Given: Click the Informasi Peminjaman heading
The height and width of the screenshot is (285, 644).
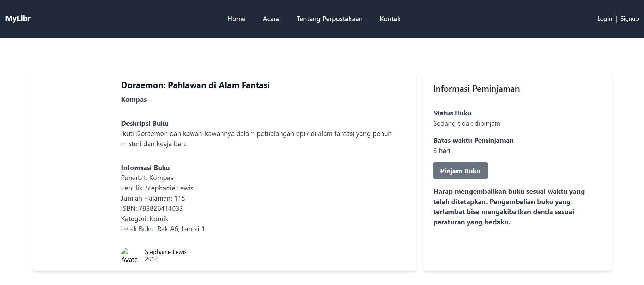Looking at the screenshot, I should tap(476, 89).
